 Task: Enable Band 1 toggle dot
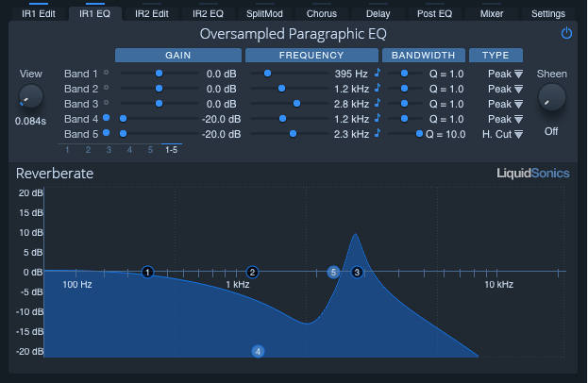coord(106,73)
